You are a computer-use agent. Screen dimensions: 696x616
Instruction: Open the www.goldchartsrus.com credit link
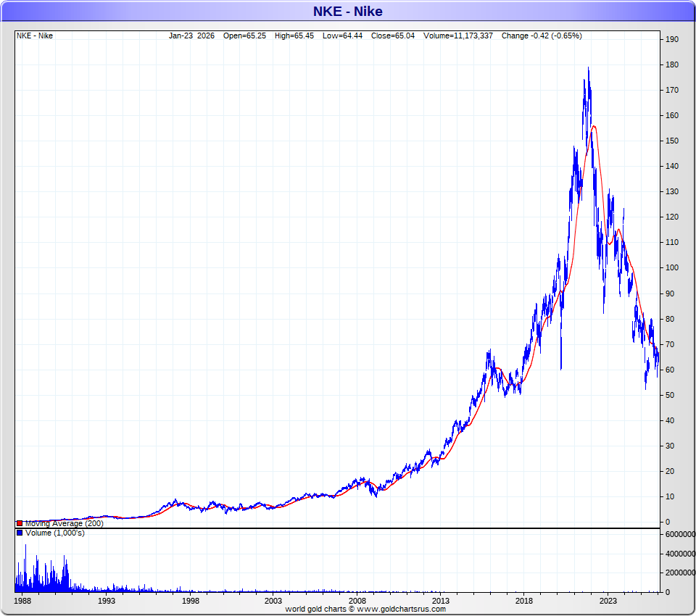pyautogui.click(x=401, y=609)
